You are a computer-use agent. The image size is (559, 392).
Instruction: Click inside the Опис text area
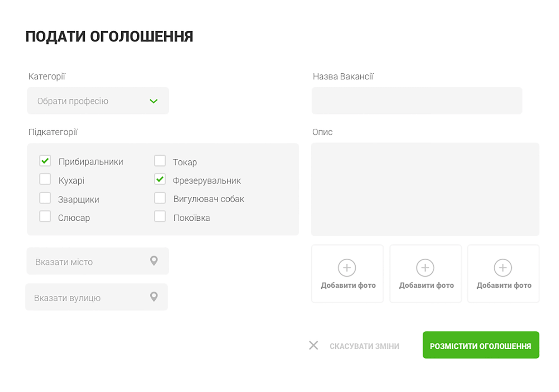(425, 189)
